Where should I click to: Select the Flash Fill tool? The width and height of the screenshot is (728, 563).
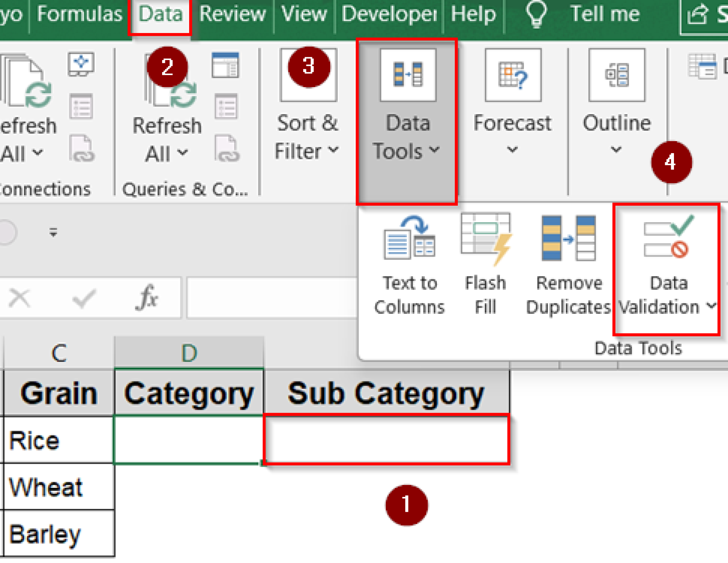486,263
